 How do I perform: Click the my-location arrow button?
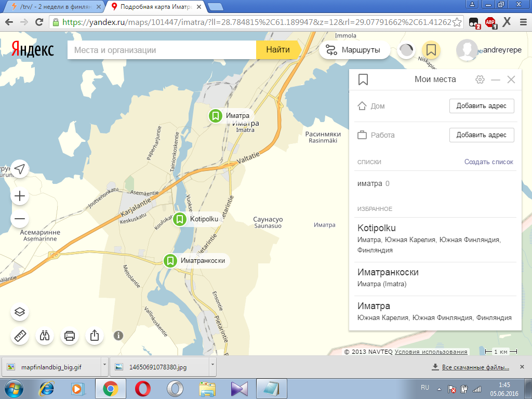[20, 169]
